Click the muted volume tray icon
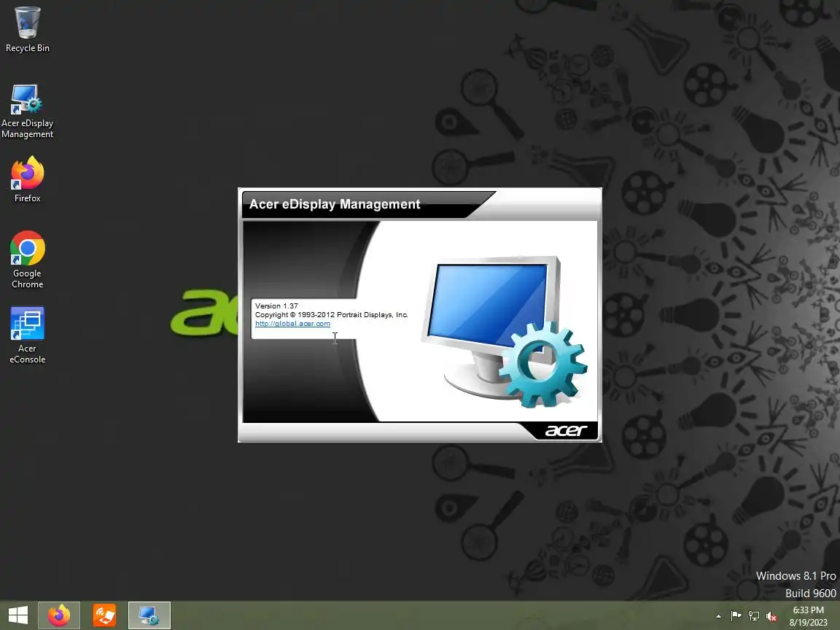This screenshot has height=630, width=840. point(771,616)
